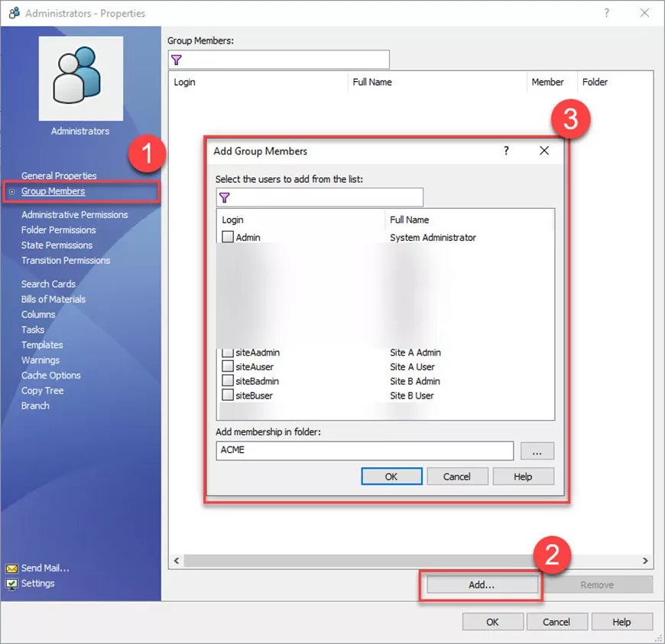Click Help at bottom of Properties window

pyautogui.click(x=621, y=622)
